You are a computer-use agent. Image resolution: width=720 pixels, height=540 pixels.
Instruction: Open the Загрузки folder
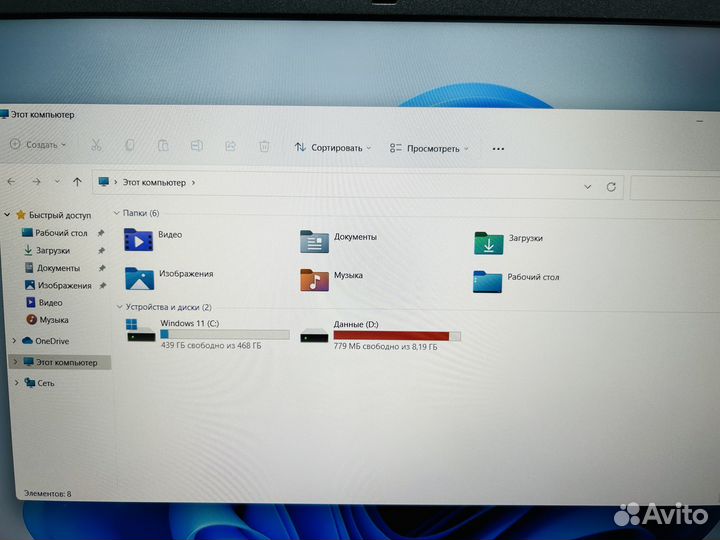509,242
